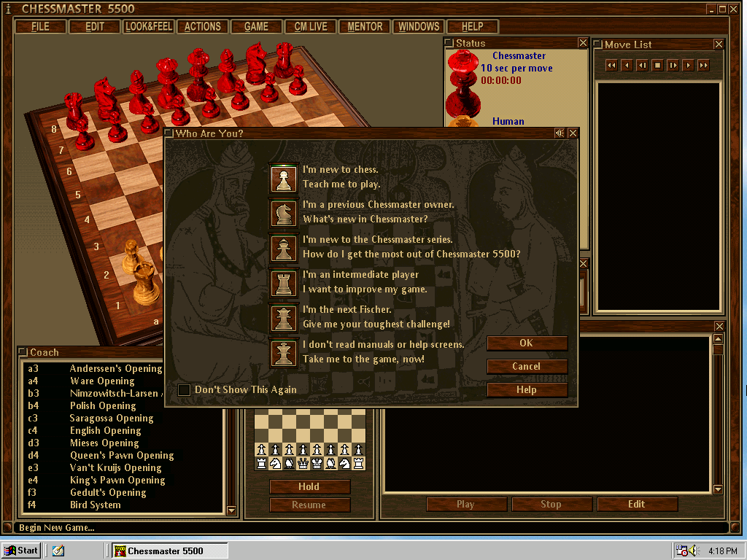This screenshot has width=747, height=560.
Task: Choose the bishop icon for new to Chessmaster series
Action: pos(284,249)
